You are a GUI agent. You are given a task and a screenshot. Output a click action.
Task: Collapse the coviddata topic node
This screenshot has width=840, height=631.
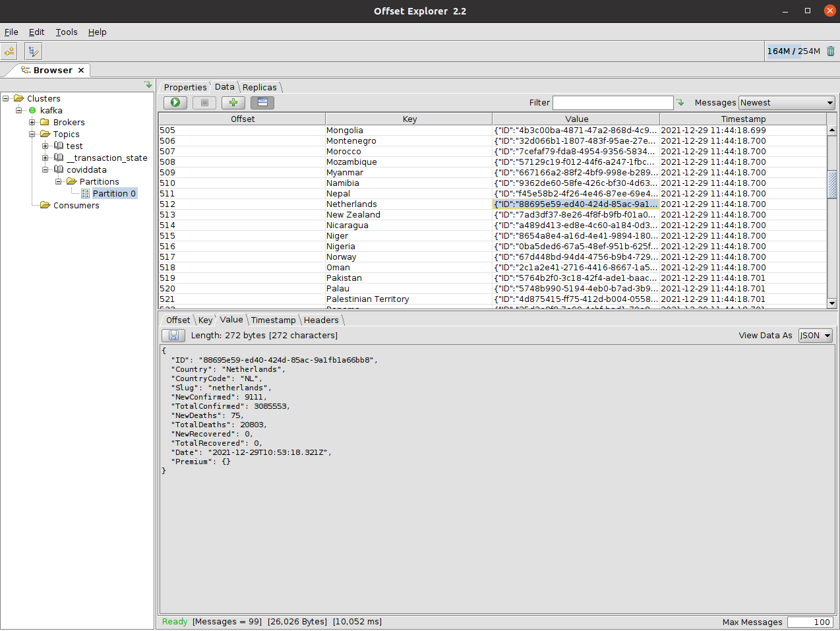tap(45, 170)
